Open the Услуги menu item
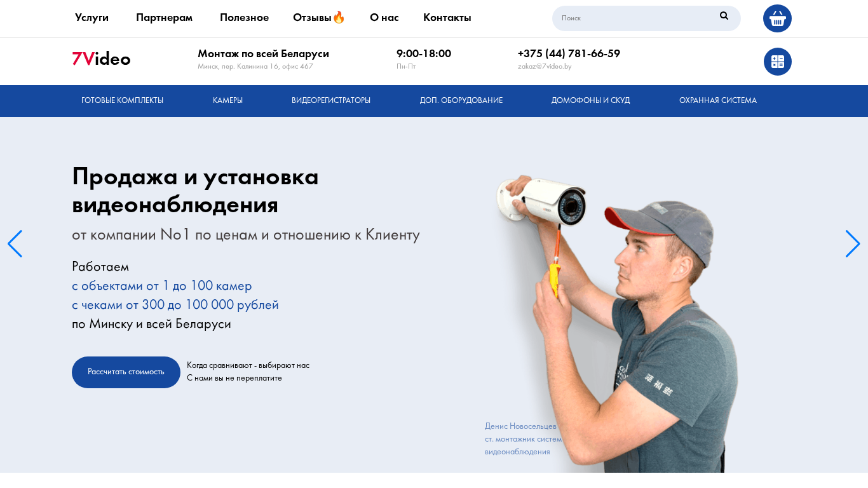This screenshot has width=868, height=488. coord(92,17)
